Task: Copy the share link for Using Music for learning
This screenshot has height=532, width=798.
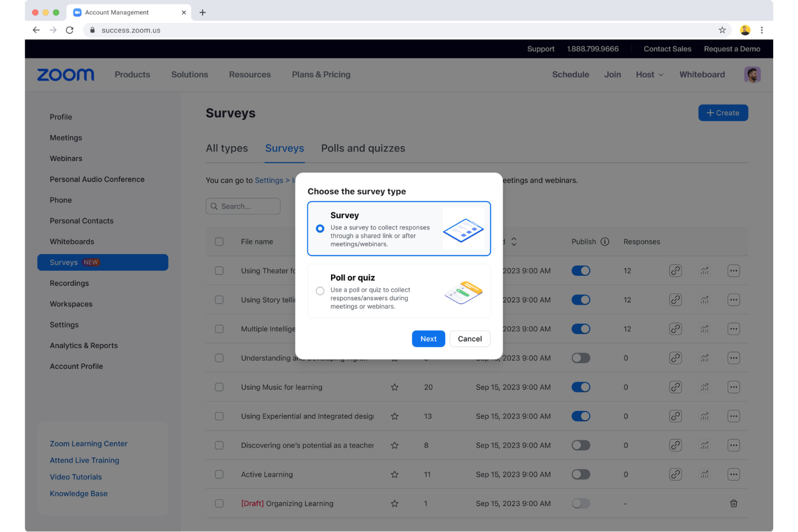Action: (x=676, y=387)
